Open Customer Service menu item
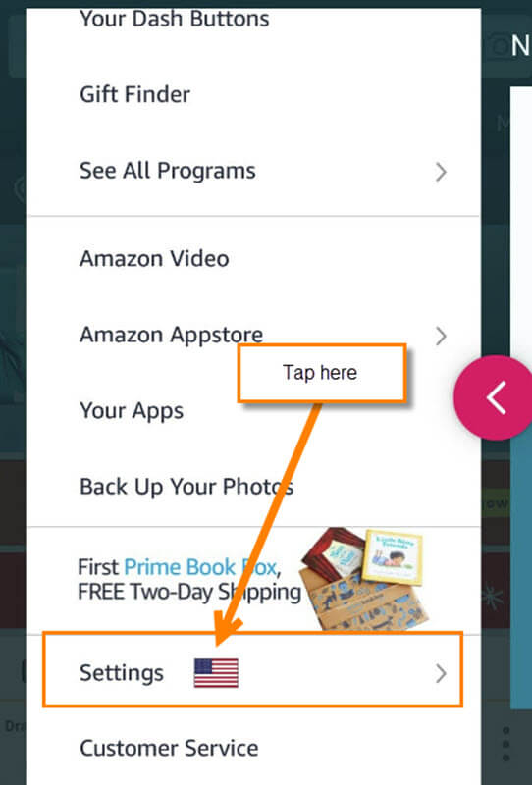 click(169, 749)
